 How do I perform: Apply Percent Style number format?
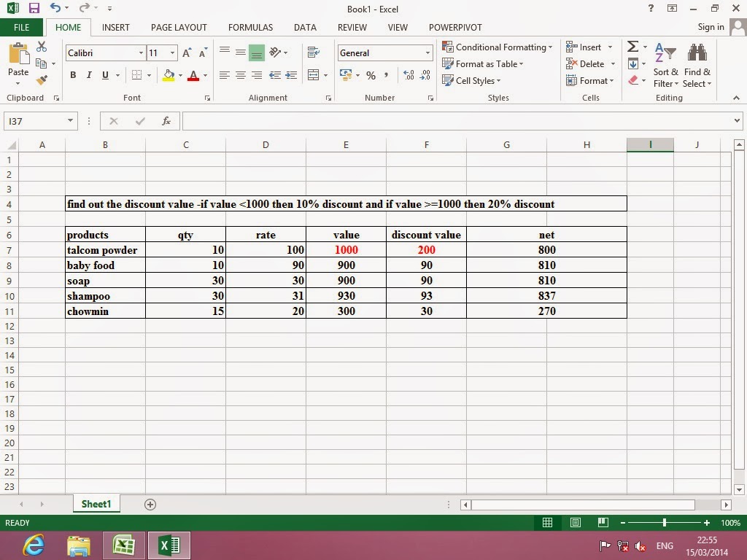371,75
